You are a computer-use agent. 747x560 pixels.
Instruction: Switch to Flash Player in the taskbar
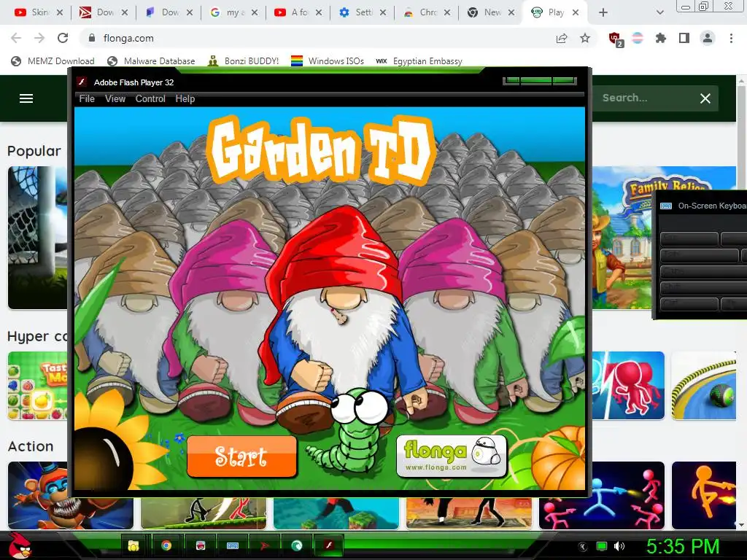click(329, 545)
